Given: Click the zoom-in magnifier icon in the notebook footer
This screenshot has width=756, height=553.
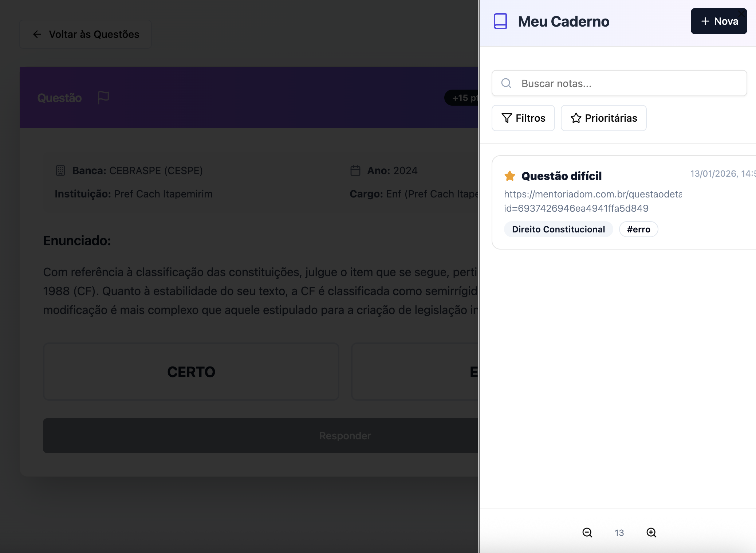Looking at the screenshot, I should [651, 533].
